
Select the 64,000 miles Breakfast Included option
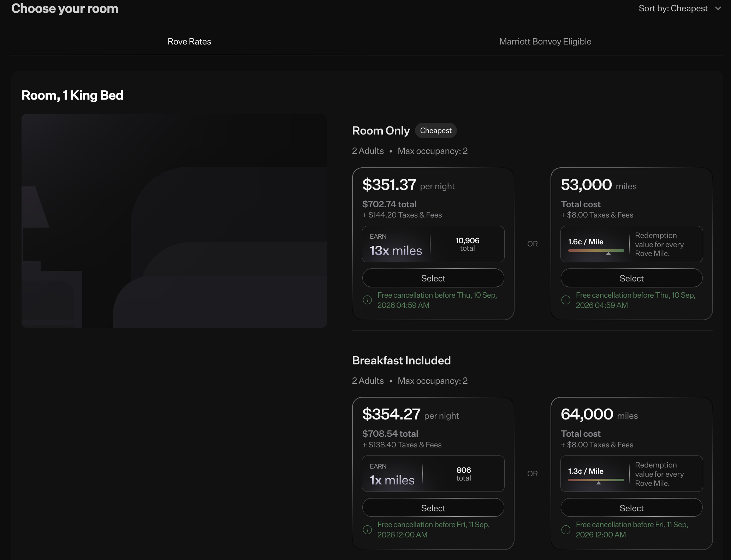[x=631, y=508]
